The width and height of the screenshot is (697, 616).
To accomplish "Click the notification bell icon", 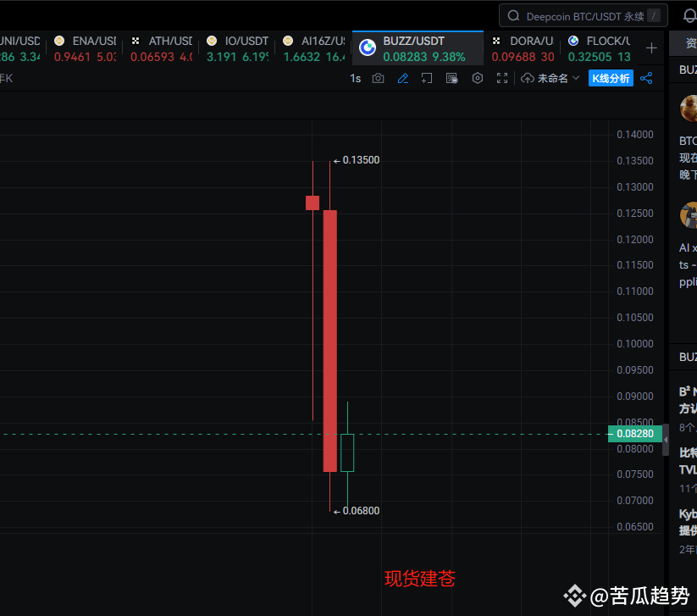I will coord(689,15).
